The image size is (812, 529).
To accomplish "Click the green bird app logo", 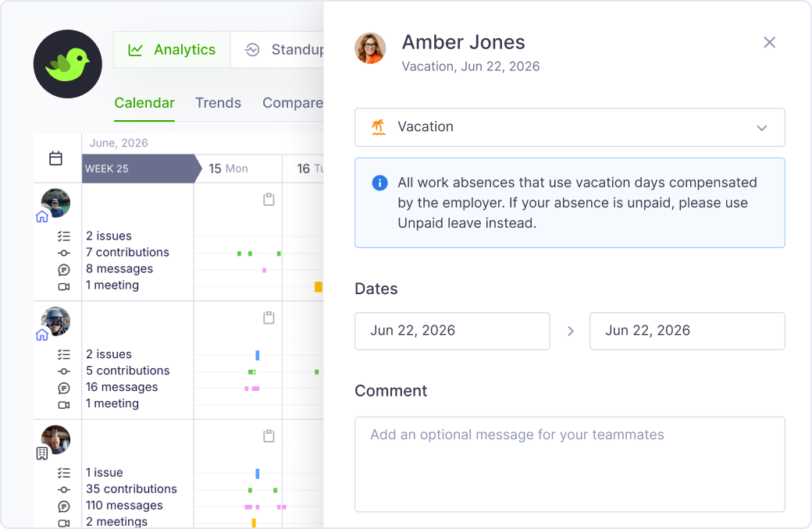I will (68, 64).
